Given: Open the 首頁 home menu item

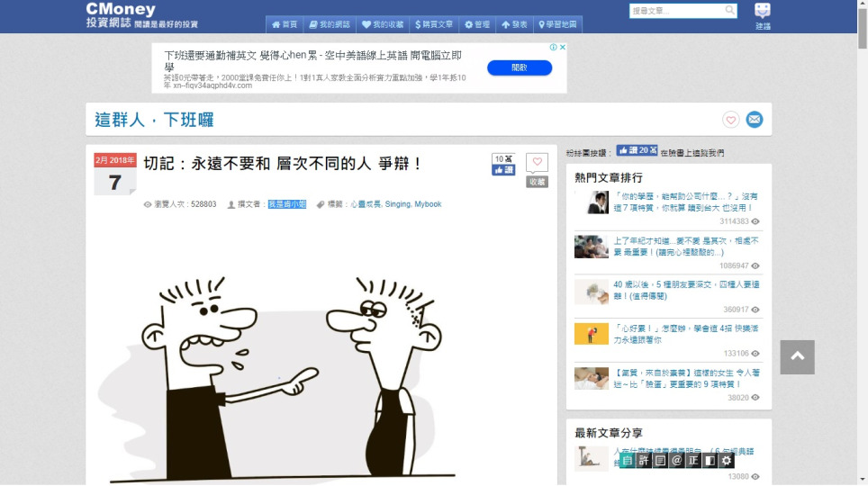Looking at the screenshot, I should (x=285, y=24).
